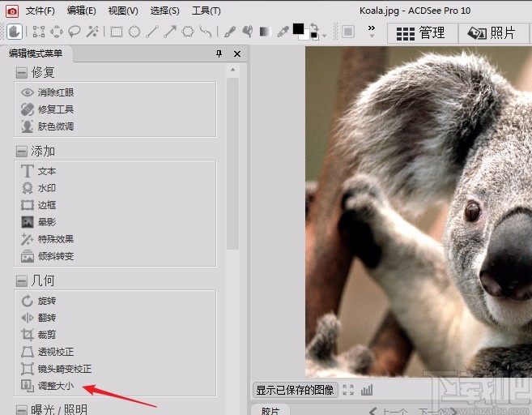The image size is (532, 415).
Task: Pin the edit mode menu panel
Action: pyautogui.click(x=219, y=53)
